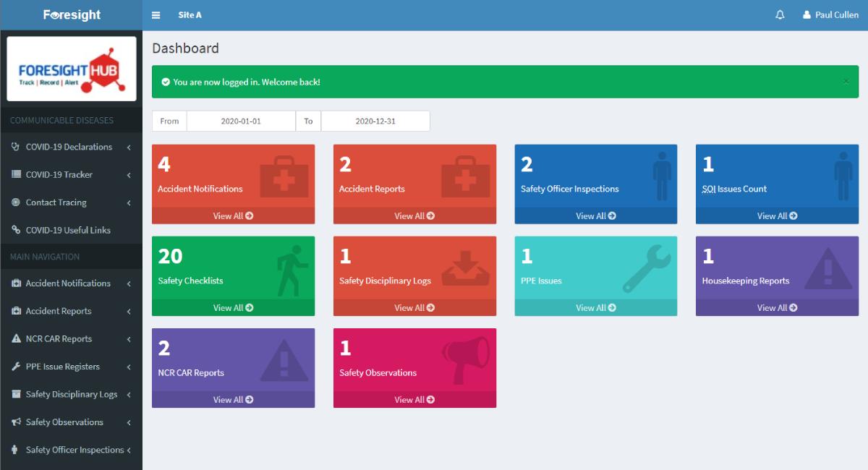868x470 pixels.
Task: Click the wrench icon beside PPE Issue Registers
Action: (x=16, y=367)
